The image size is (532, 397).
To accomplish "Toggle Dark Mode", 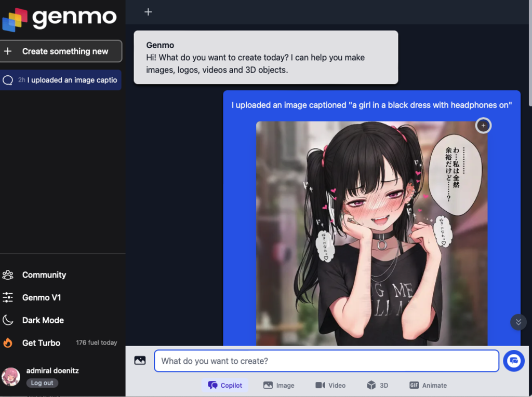I will pos(8,320).
